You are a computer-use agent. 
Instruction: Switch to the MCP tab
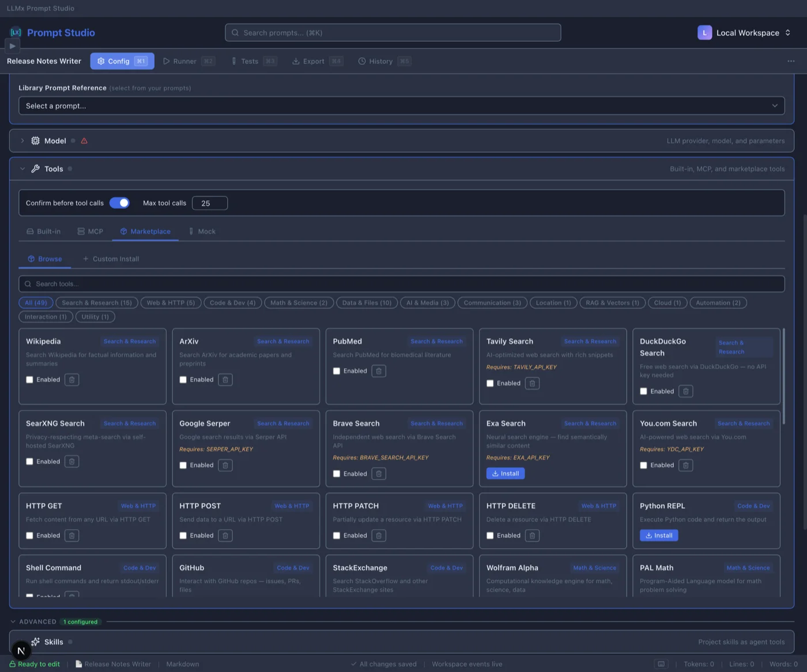(x=90, y=231)
